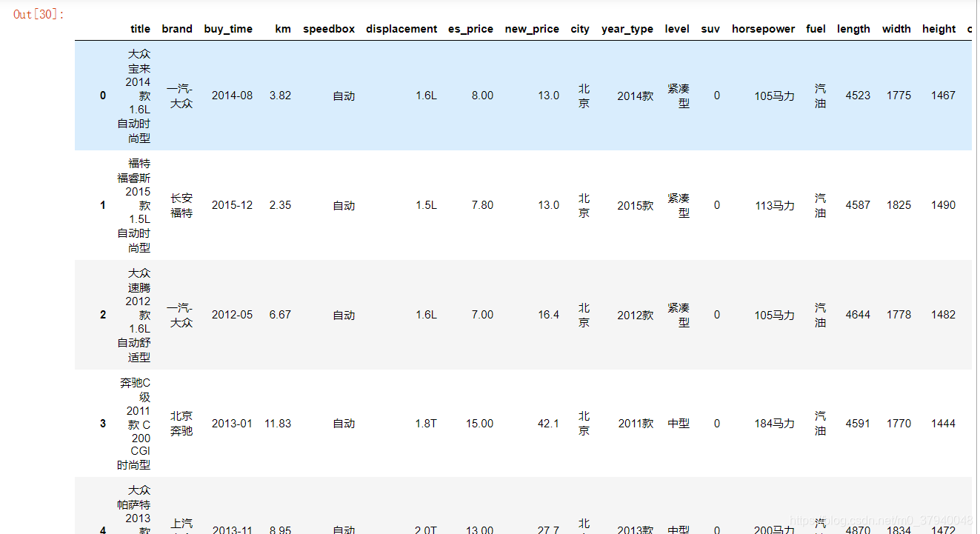Click the 'title' column header
The image size is (980, 534).
(x=140, y=29)
